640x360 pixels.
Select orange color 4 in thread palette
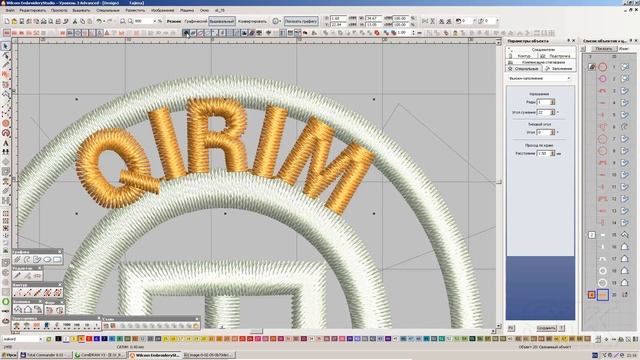(81, 339)
